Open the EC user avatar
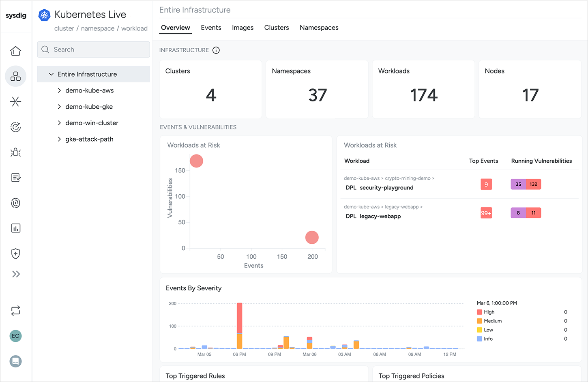The height and width of the screenshot is (382, 588). coord(15,336)
